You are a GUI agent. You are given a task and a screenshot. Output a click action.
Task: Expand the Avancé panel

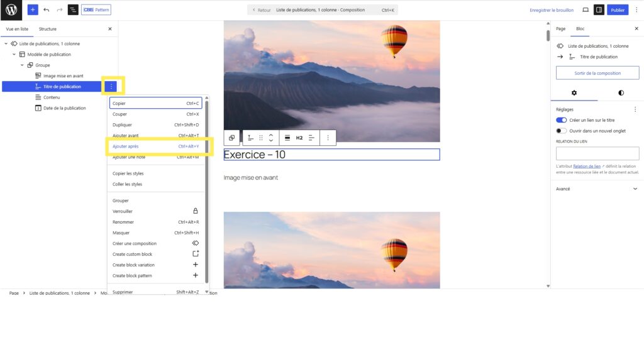(x=597, y=189)
